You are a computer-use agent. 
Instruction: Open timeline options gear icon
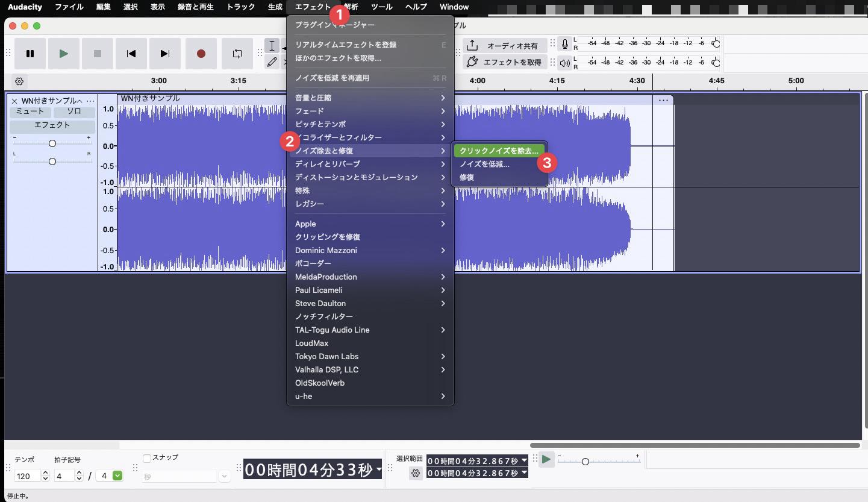click(x=19, y=81)
